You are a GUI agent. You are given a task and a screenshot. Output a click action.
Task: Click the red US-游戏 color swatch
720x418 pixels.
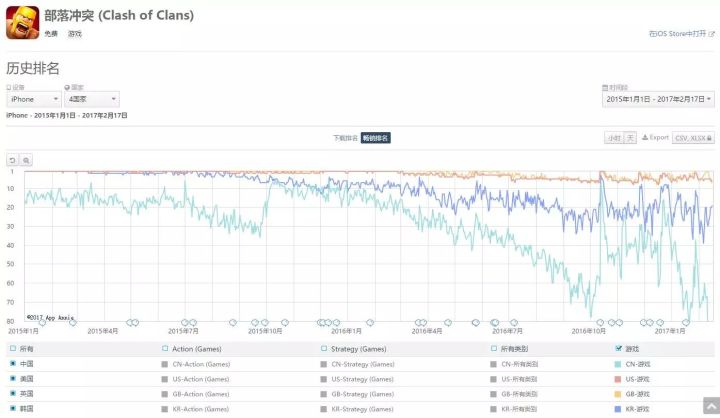[x=618, y=379]
